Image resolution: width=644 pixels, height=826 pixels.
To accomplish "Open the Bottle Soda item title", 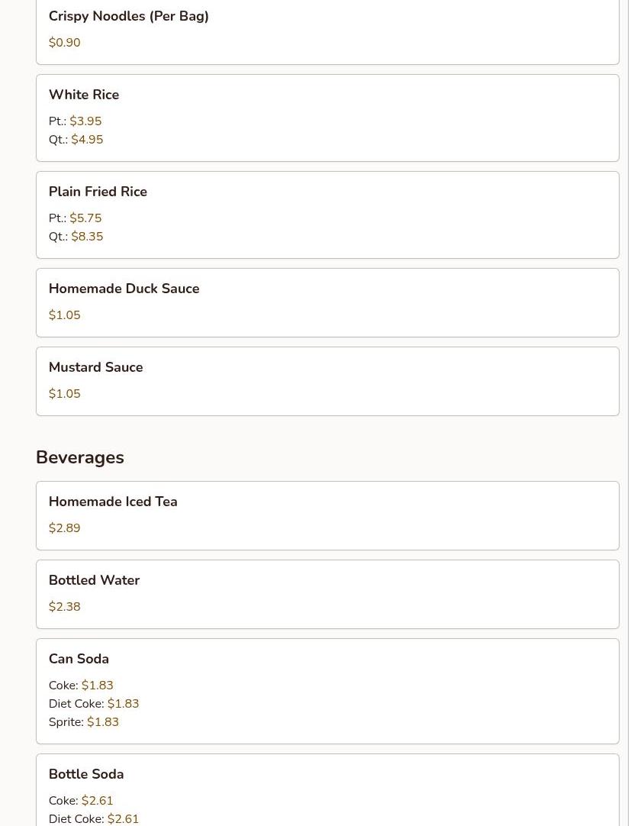I will tap(86, 774).
